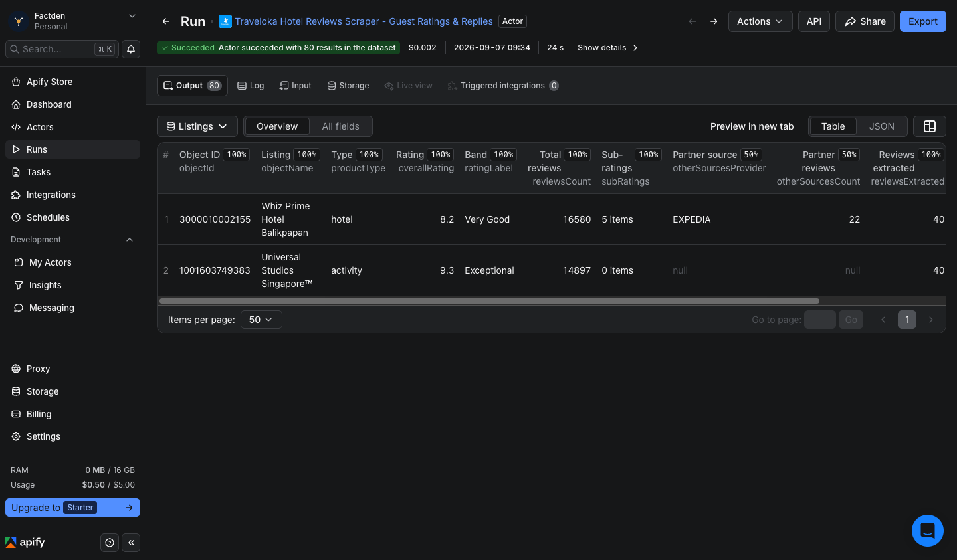Image resolution: width=957 pixels, height=560 pixels.
Task: Open Messaging in sidebar
Action: pyautogui.click(x=73, y=308)
